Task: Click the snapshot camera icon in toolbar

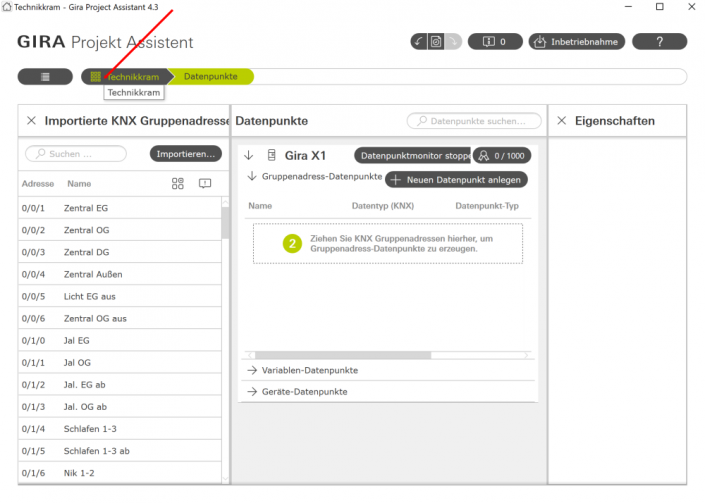Action: (x=436, y=42)
